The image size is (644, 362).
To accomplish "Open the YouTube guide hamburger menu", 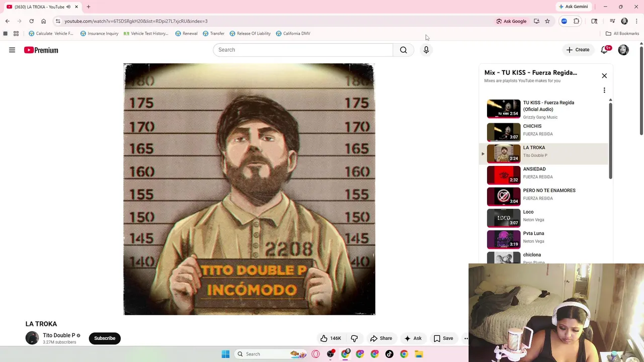I will pyautogui.click(x=12, y=50).
